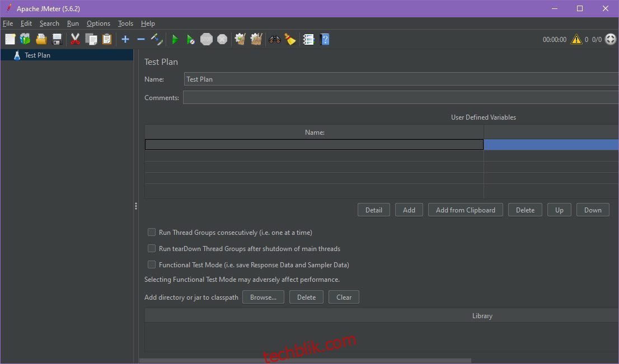Click the remote engines status icon
This screenshot has height=364, width=619.
[x=610, y=39]
